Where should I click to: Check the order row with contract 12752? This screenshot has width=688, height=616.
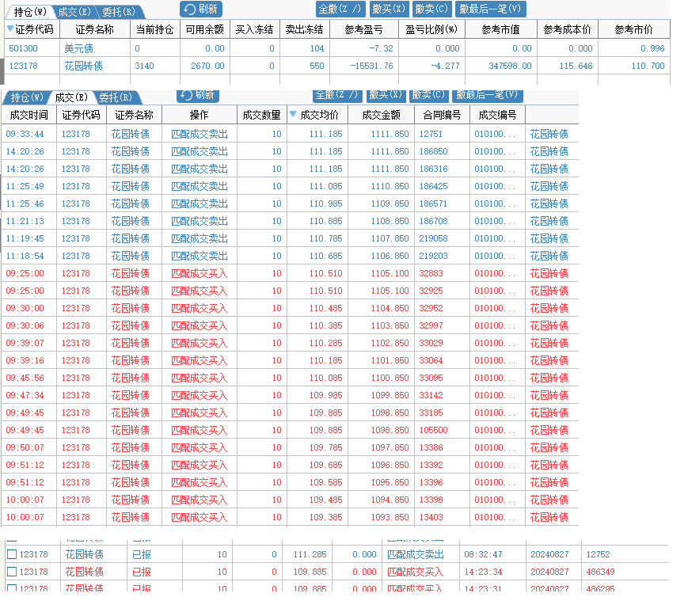(12, 554)
